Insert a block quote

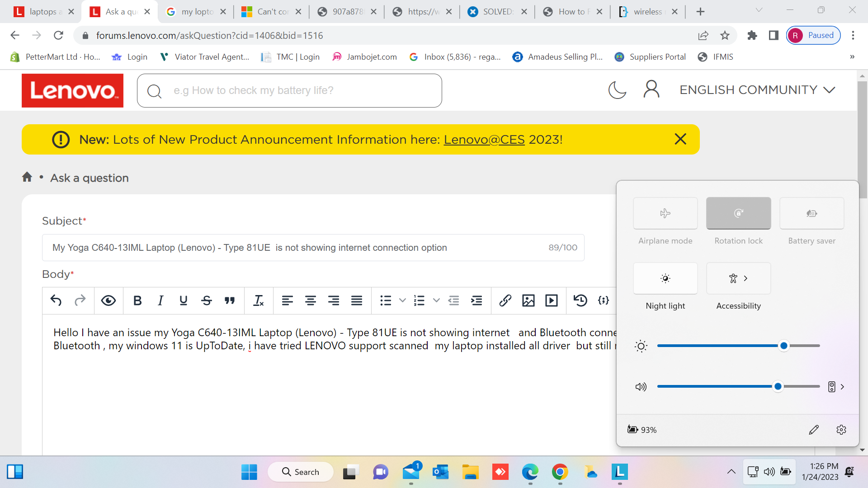coord(230,300)
